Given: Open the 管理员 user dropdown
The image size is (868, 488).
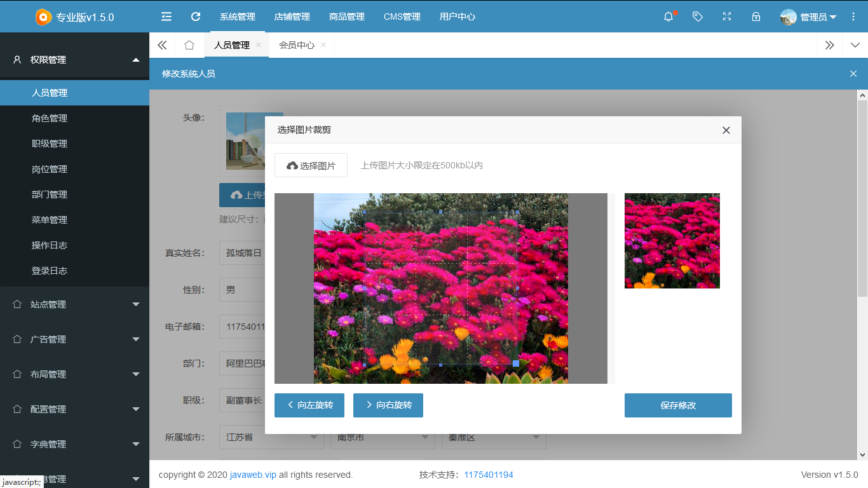Looking at the screenshot, I should (809, 17).
